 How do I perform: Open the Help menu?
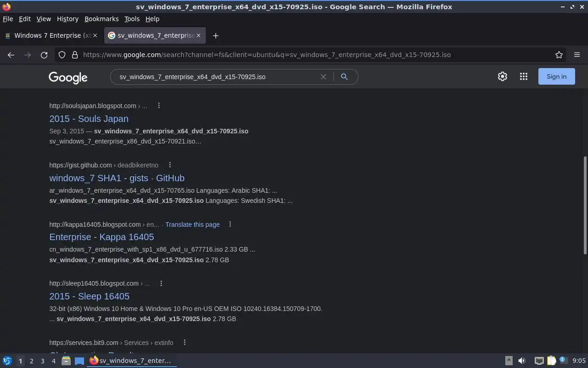click(x=153, y=19)
